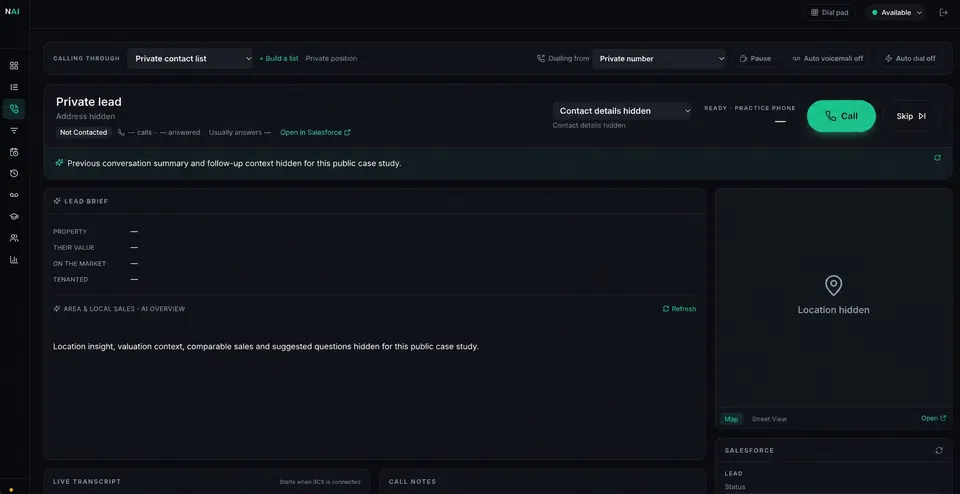Click the logout icon at top right
This screenshot has width=960, height=494.
click(943, 12)
